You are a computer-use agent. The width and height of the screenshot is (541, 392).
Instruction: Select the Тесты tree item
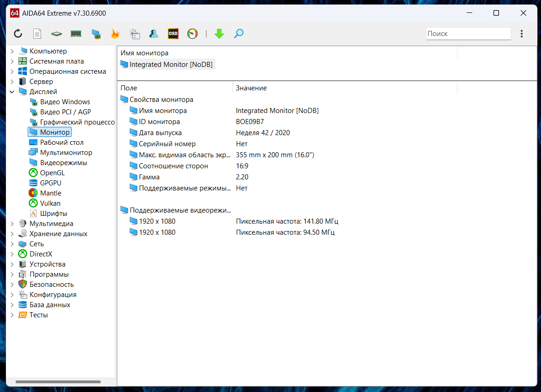coord(38,315)
